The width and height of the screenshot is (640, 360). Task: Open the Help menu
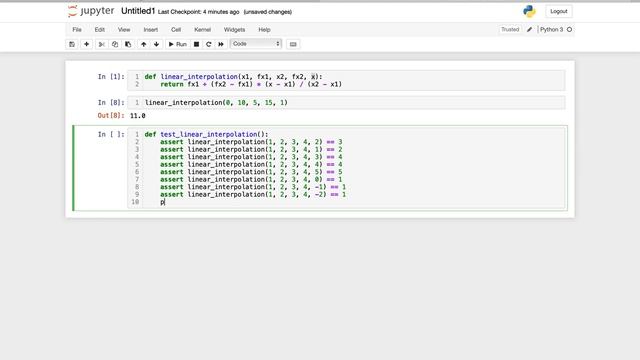264,30
